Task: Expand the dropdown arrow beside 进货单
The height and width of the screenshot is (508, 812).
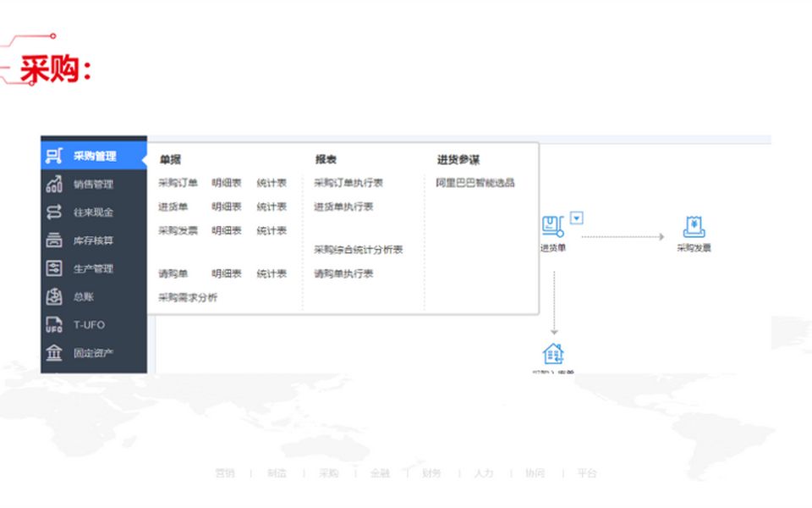Action: click(576, 218)
